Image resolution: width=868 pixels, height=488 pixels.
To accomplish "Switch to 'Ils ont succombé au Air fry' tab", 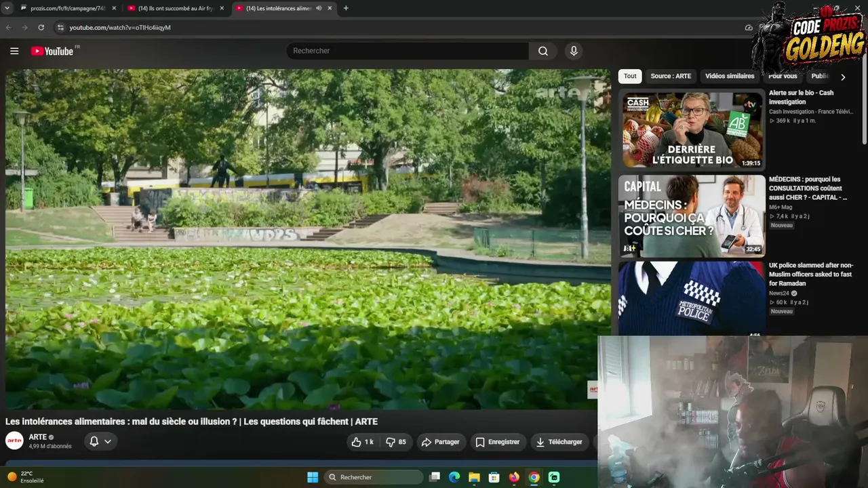I will (175, 8).
